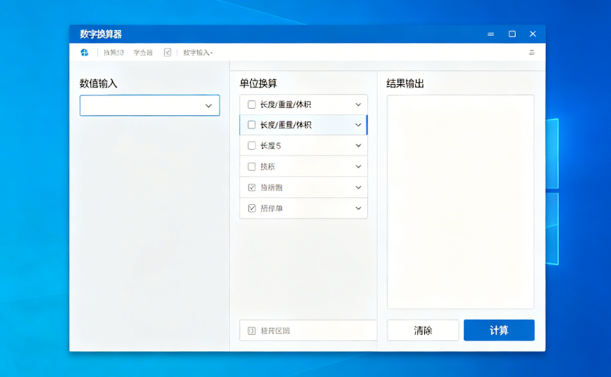Click inside the 结果输出 text area
Screen dimensions: 611x377
(461, 202)
